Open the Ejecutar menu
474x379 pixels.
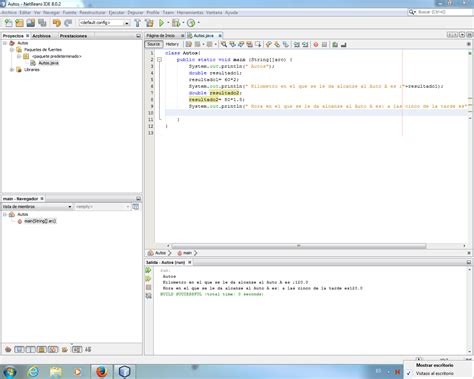pos(116,12)
